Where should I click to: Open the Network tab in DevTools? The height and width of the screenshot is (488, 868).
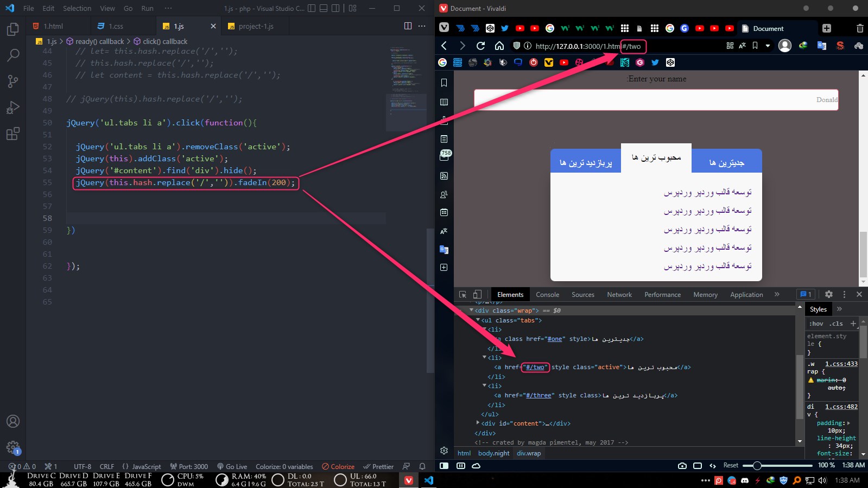pos(619,294)
